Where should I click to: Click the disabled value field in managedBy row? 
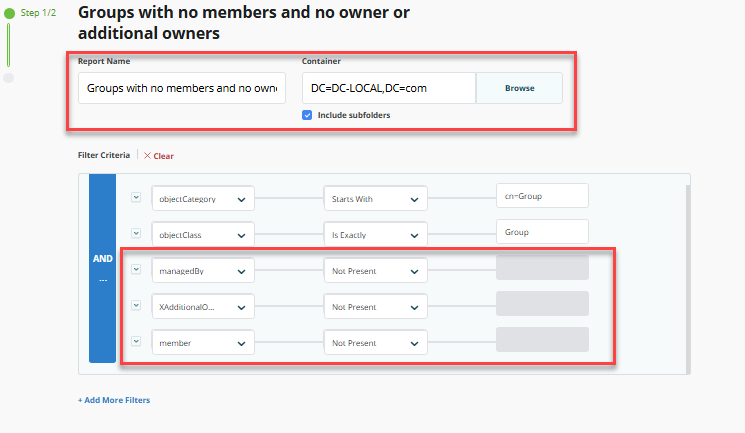point(542,268)
